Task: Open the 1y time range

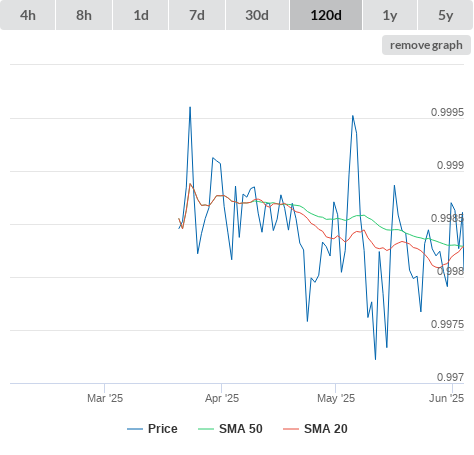Action: (390, 15)
